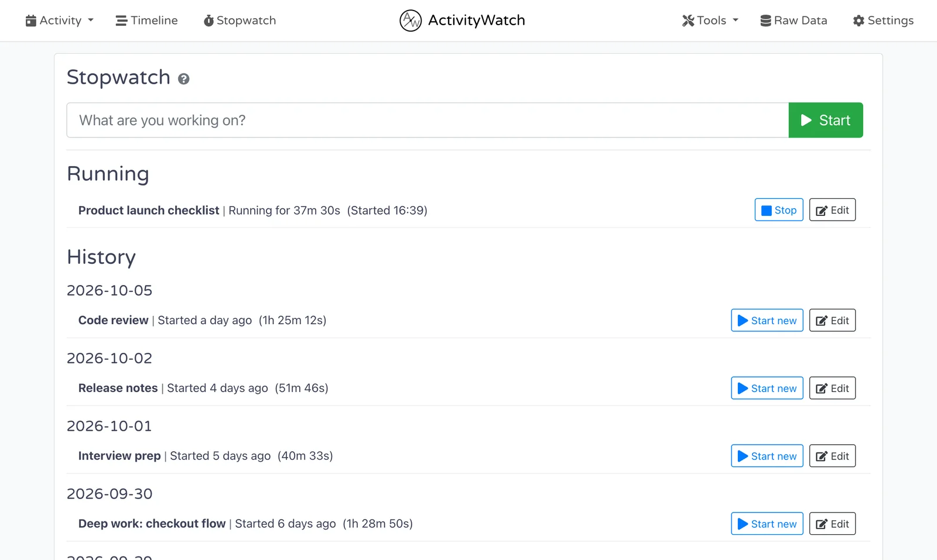Viewport: 937px width, 560px height.
Task: Click the bars icon beside Timeline
Action: click(x=121, y=21)
